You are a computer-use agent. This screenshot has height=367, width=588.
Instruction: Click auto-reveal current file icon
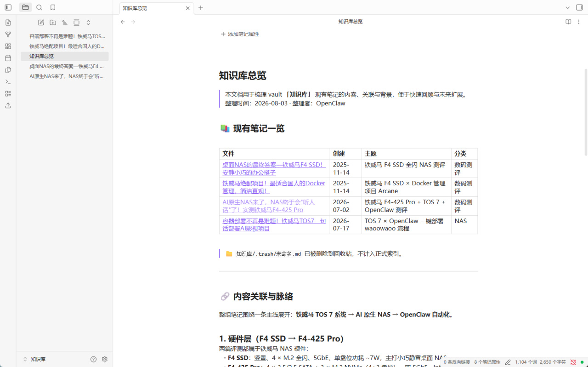point(76,23)
